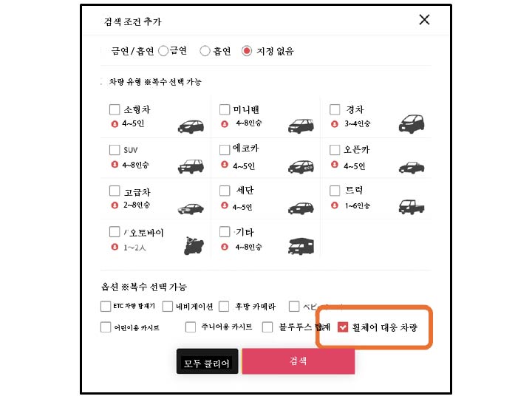Enable the 후방 카메라 checkbox
Screen dimensions: 532x399
pos(224,307)
